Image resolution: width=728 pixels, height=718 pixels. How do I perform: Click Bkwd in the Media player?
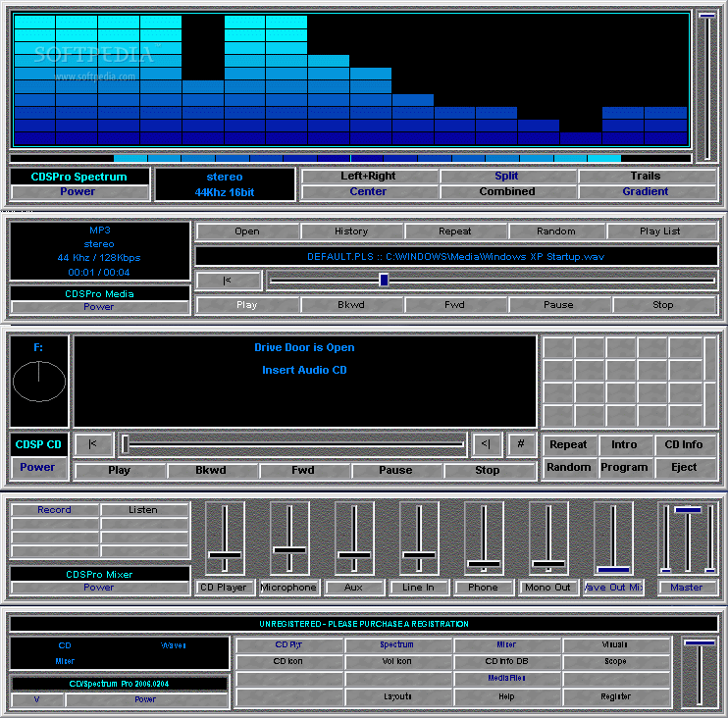(351, 305)
